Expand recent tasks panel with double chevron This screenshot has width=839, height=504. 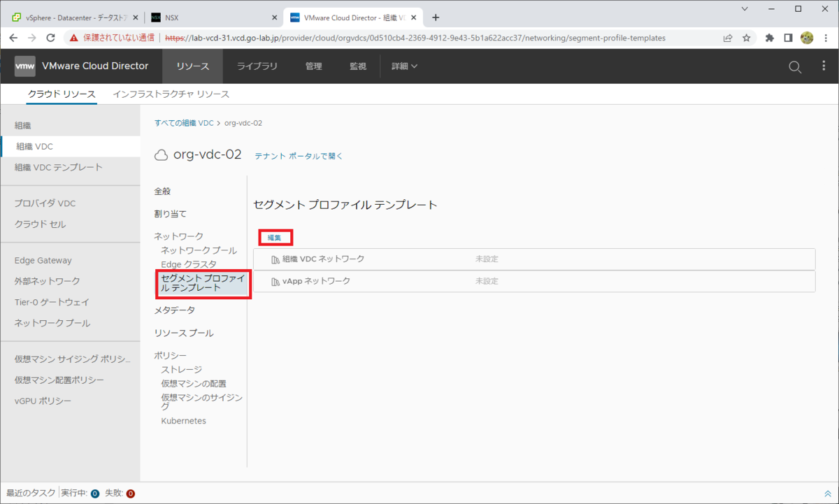(828, 494)
